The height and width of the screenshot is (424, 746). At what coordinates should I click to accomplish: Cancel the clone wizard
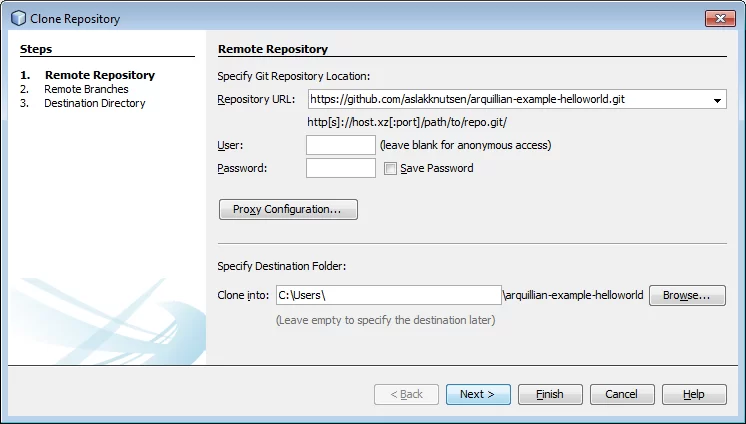pyautogui.click(x=622, y=394)
